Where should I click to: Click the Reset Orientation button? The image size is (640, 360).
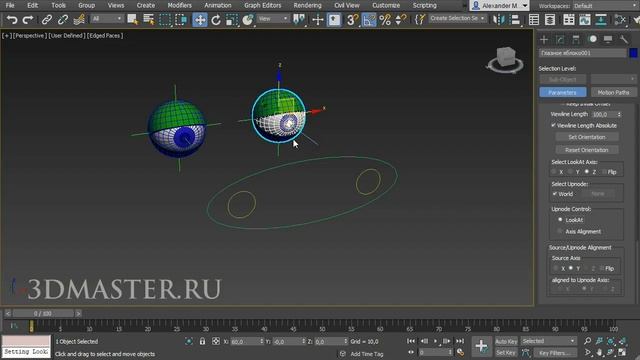coord(587,150)
